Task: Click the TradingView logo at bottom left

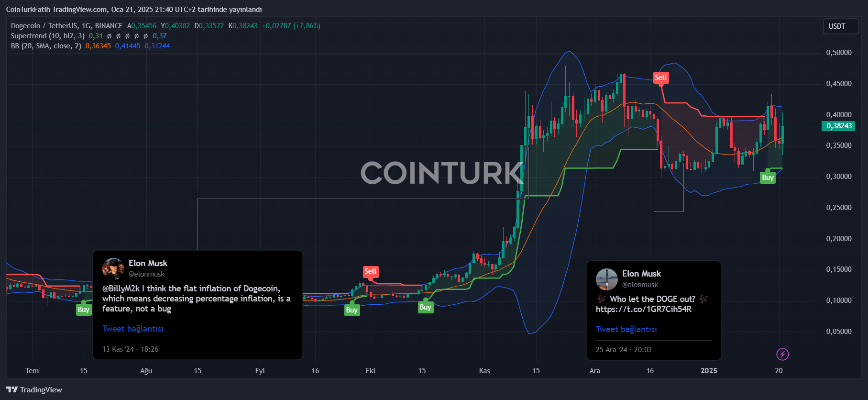Action: click(x=34, y=389)
